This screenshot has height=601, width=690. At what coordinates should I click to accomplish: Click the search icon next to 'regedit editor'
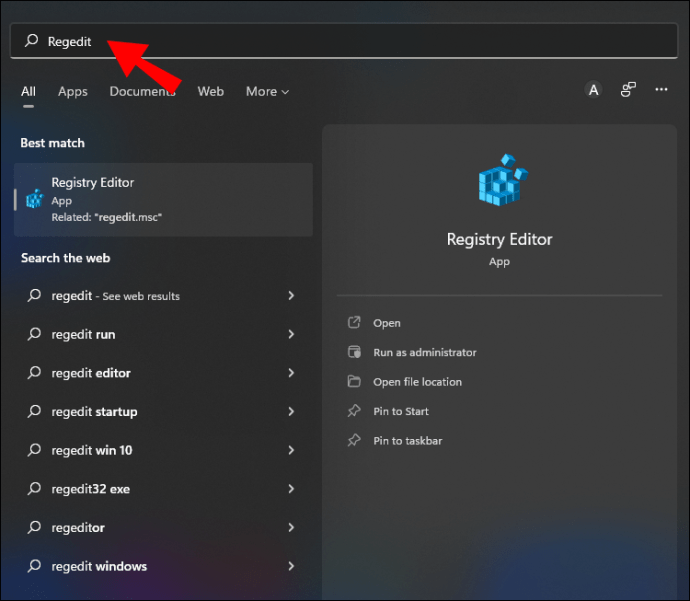(x=34, y=373)
